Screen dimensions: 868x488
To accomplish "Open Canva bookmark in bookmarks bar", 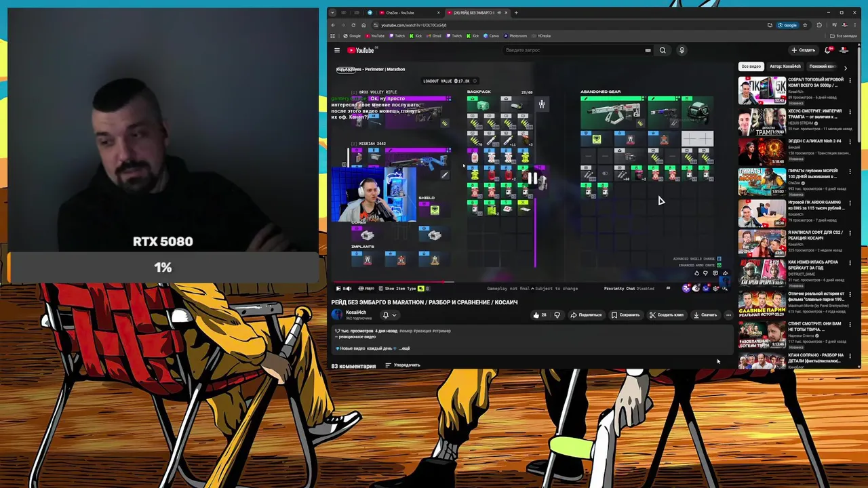I will 491,36.
